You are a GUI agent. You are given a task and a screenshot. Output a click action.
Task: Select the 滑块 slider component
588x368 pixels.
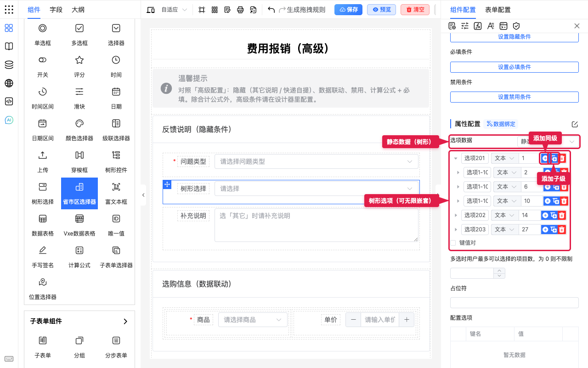pyautogui.click(x=79, y=98)
